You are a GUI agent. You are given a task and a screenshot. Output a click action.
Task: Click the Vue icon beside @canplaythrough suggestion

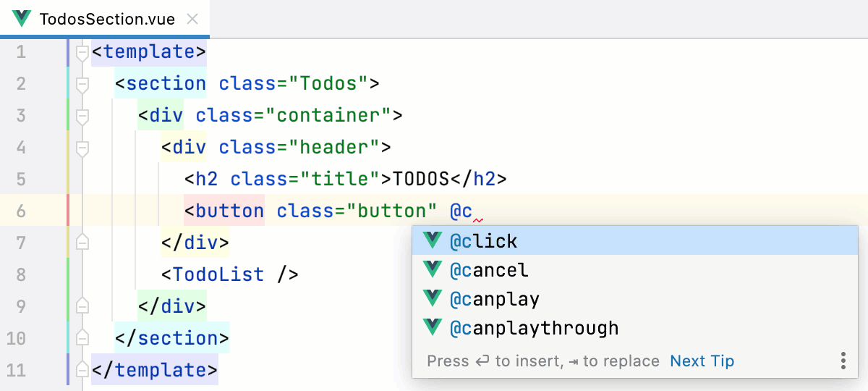pyautogui.click(x=433, y=328)
